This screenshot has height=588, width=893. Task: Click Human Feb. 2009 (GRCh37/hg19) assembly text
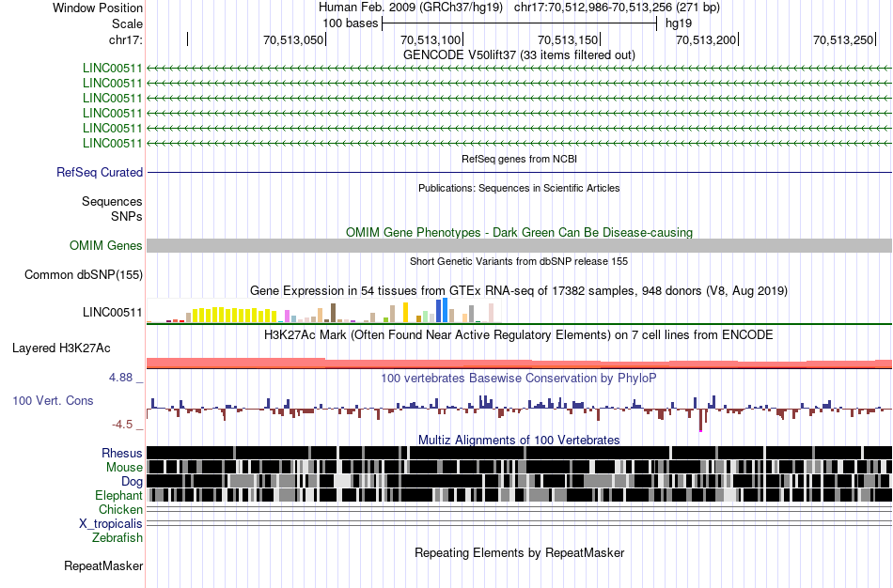(x=411, y=8)
